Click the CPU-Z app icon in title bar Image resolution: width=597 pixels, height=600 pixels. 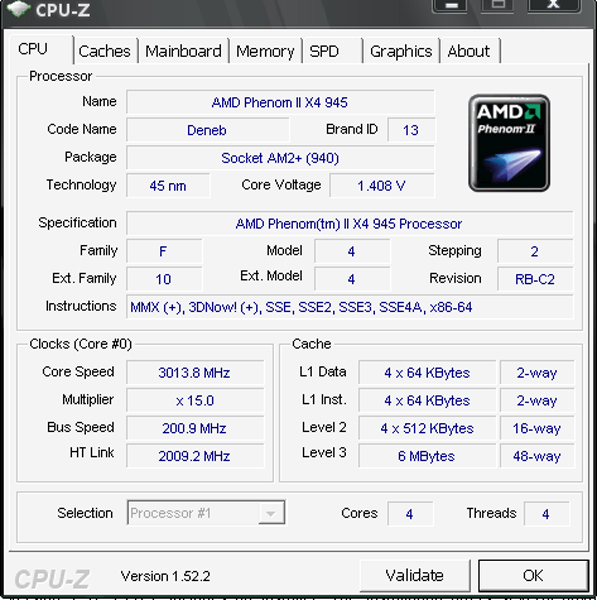coord(18,9)
